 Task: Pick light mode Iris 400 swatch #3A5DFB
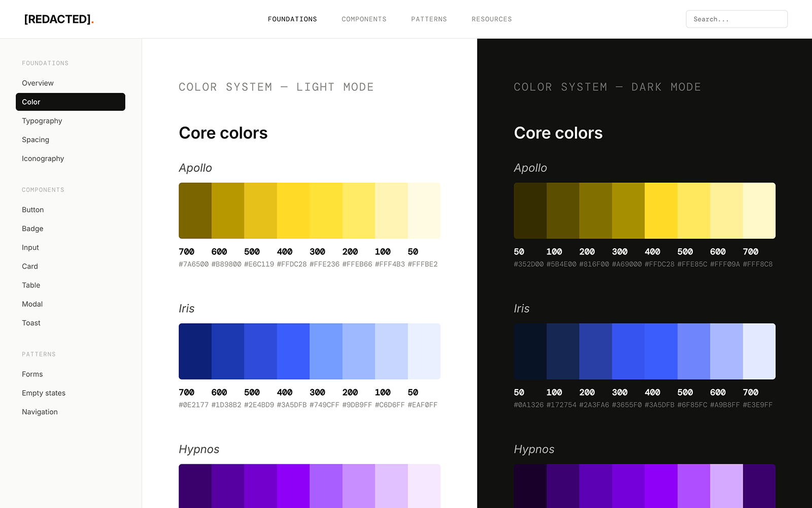pos(293,352)
